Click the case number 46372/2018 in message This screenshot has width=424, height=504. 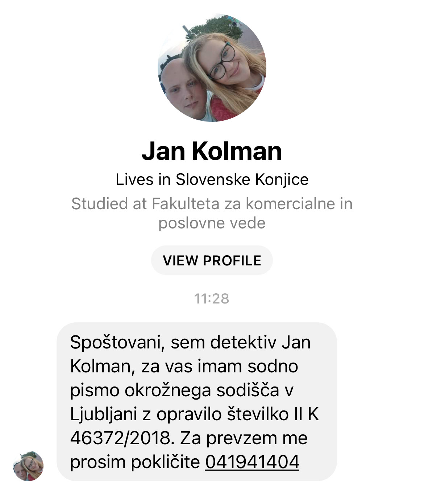120,438
